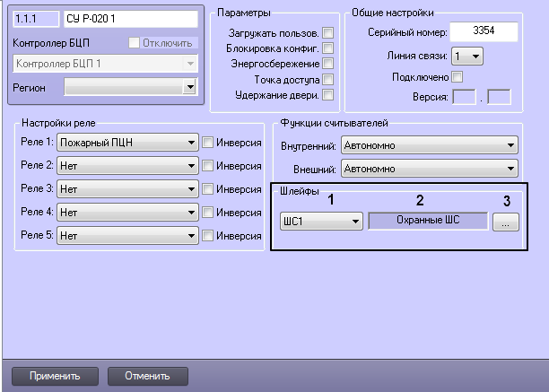Click the ellipsis button next to Охранные ШС
This screenshot has width=549, height=392.
[507, 222]
